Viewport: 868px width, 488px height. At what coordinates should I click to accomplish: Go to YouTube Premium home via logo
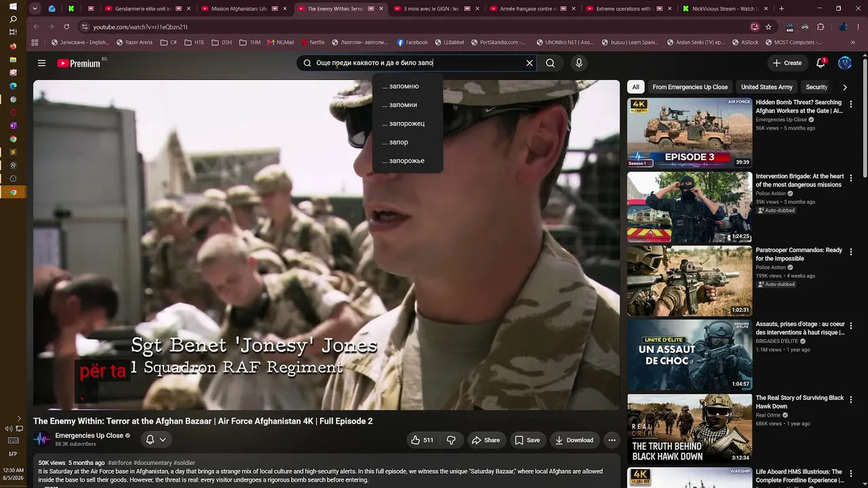(x=79, y=63)
